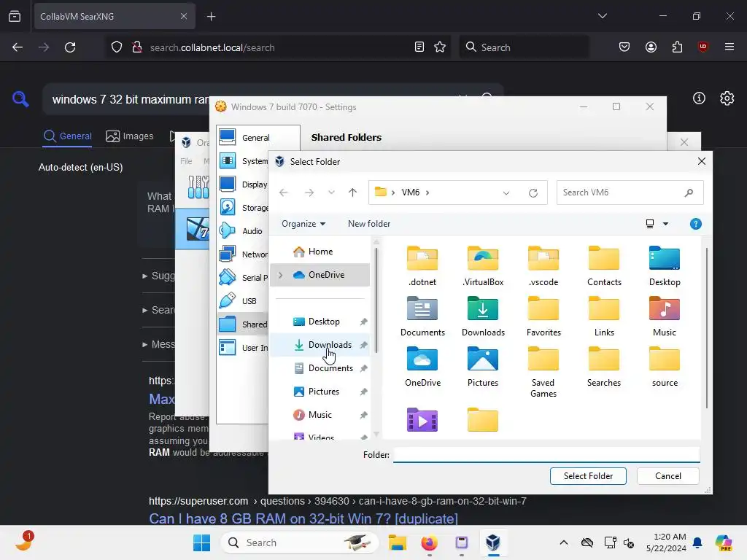The width and height of the screenshot is (747, 560).
Task: Expand Suggestions section in search page
Action: coord(158,276)
